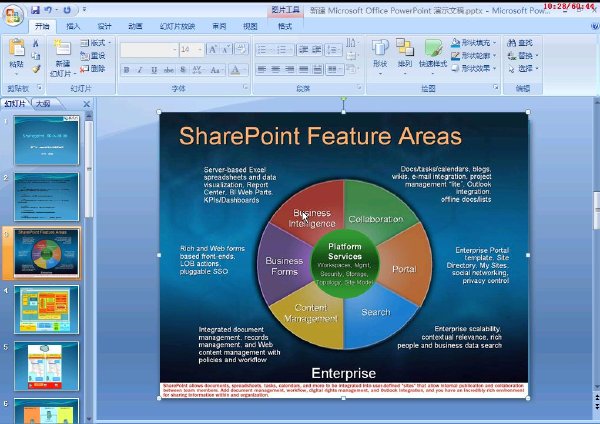Expand the 形状效果 shape effects dropdown
Viewport: 600px width, 424px height.
coord(474,68)
